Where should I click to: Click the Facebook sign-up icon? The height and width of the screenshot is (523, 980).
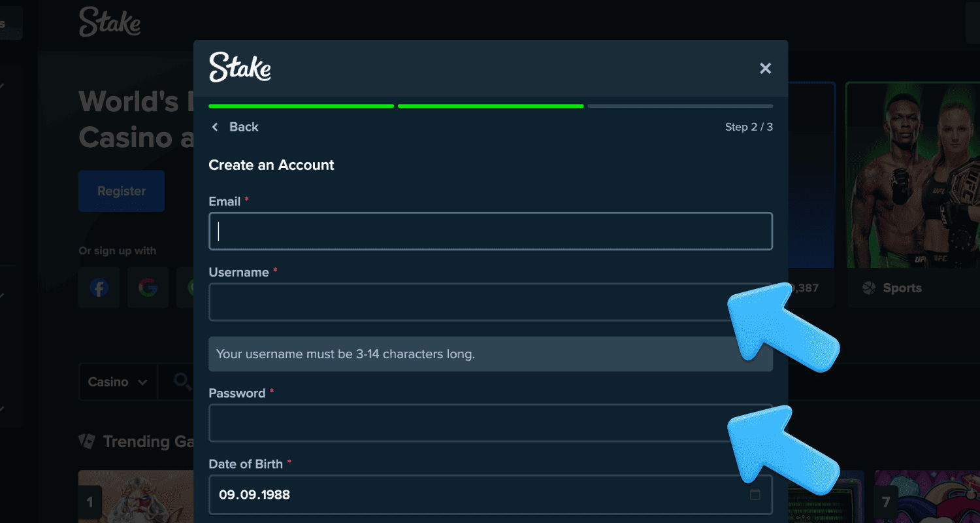coord(99,288)
